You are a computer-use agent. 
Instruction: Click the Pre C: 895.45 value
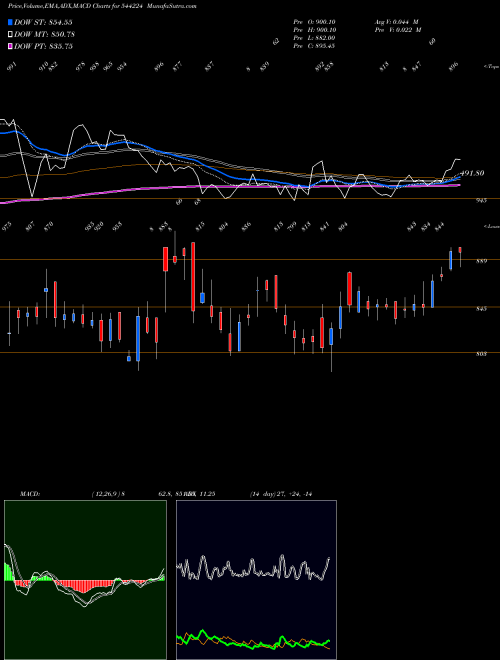314,46
